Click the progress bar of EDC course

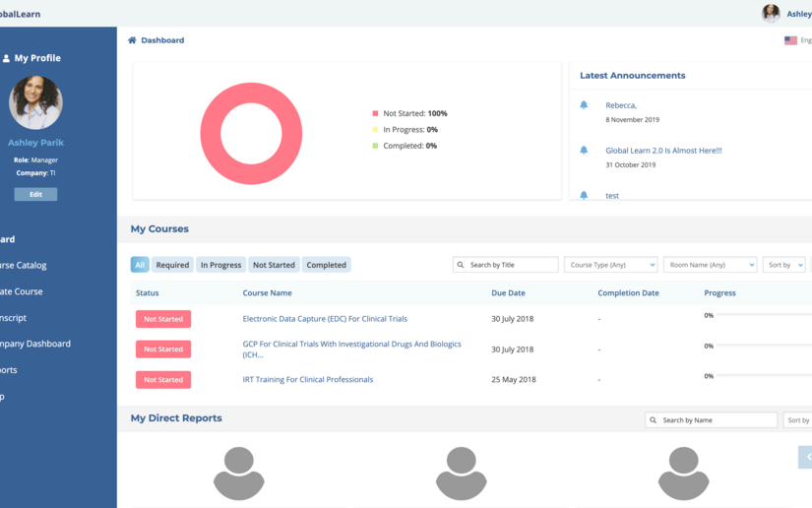[x=764, y=314]
